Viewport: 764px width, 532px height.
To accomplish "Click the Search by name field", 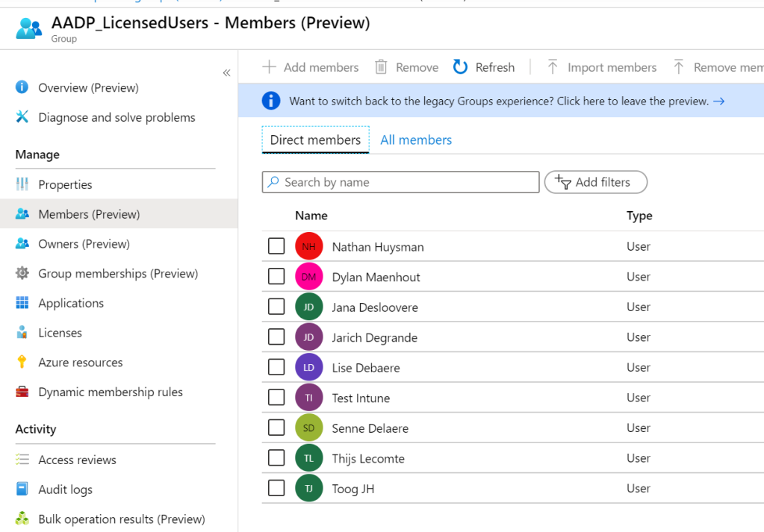I will [400, 182].
